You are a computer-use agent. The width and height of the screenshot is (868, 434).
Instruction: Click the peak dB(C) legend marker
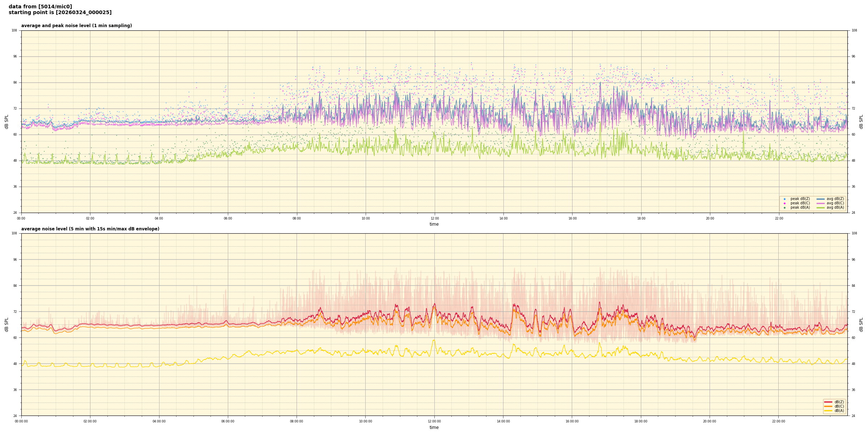[784, 203]
